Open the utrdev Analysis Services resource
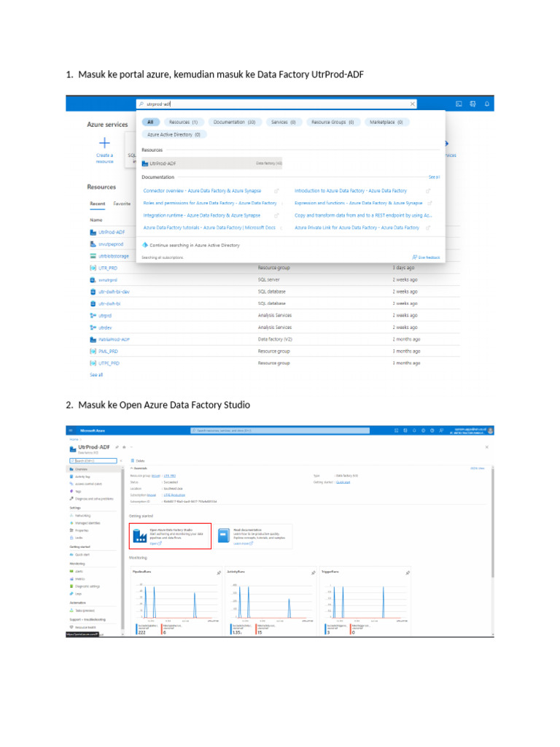The image size is (560, 747). click(x=105, y=328)
